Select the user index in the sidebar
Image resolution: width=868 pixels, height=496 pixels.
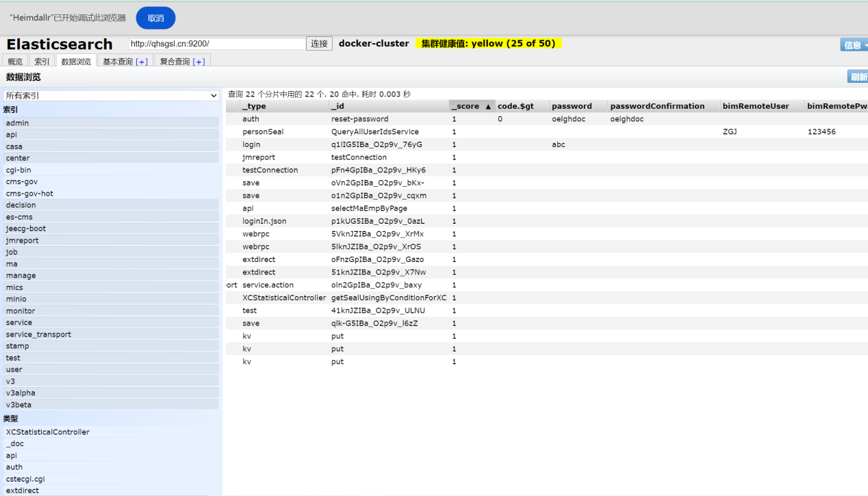[x=111, y=369]
